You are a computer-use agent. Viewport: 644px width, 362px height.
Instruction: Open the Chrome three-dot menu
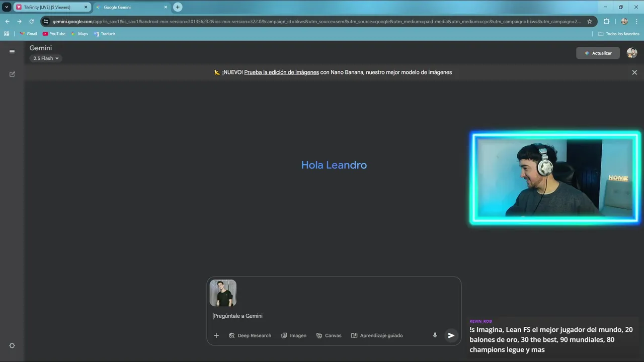pos(637,22)
